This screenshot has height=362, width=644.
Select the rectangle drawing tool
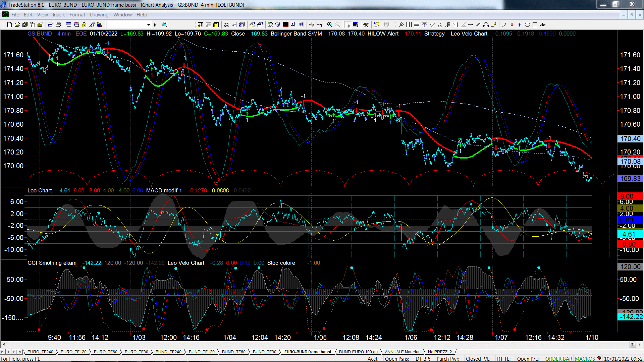click(535, 25)
